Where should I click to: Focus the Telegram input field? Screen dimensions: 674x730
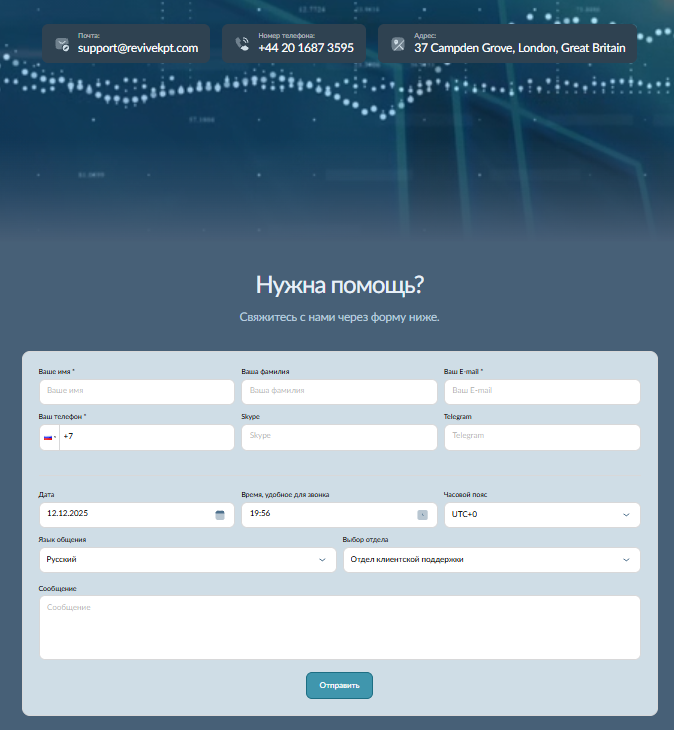542,437
